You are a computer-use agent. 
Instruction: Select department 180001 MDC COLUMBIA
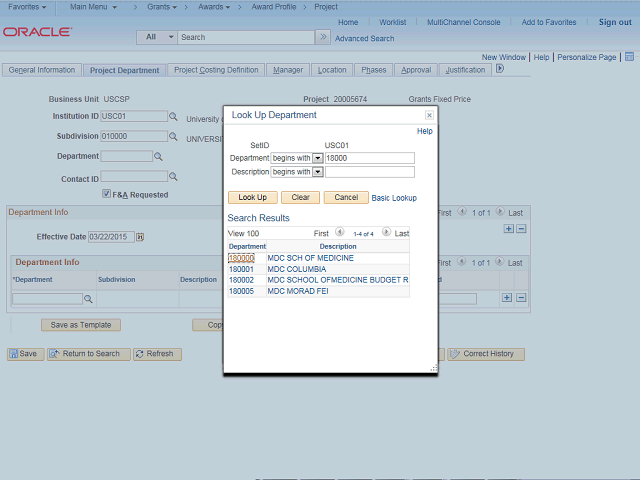point(241,269)
